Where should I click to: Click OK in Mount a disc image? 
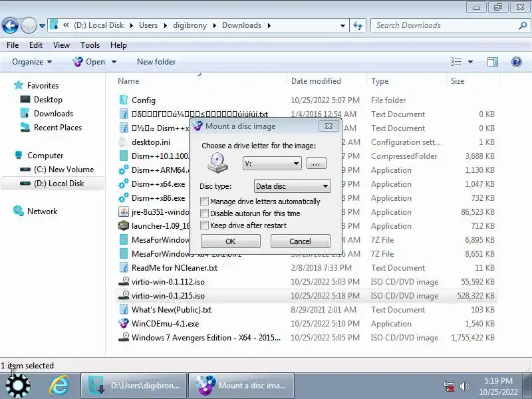pos(230,241)
